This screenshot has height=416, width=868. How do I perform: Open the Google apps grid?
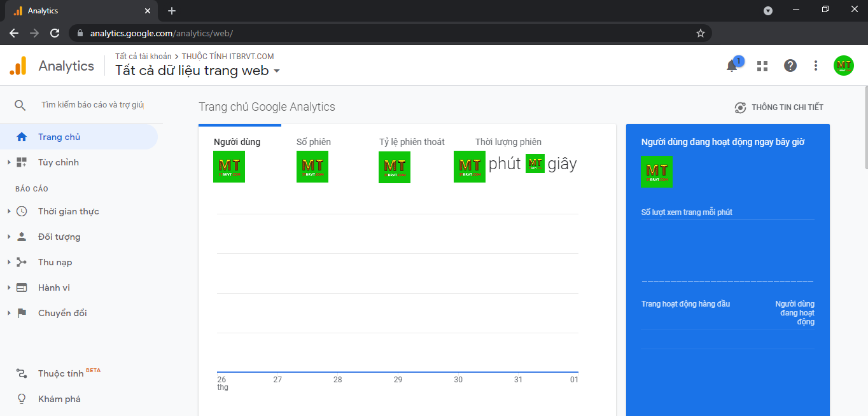coord(762,66)
